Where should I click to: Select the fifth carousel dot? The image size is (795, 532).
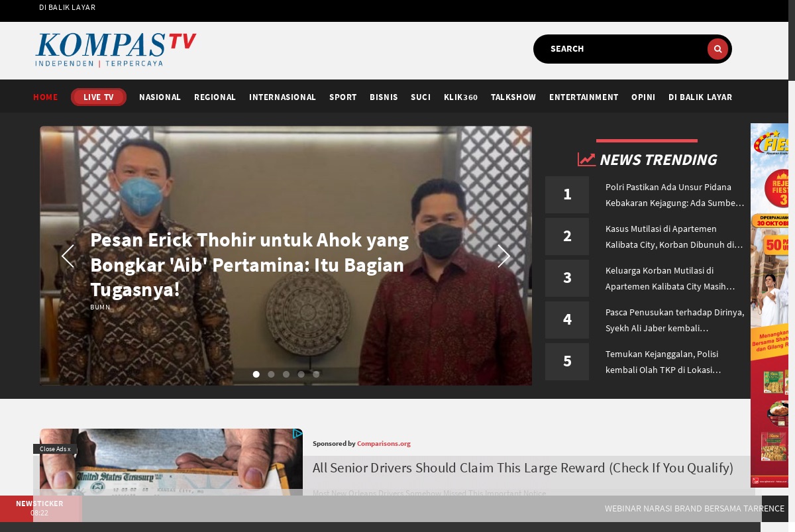(x=316, y=374)
